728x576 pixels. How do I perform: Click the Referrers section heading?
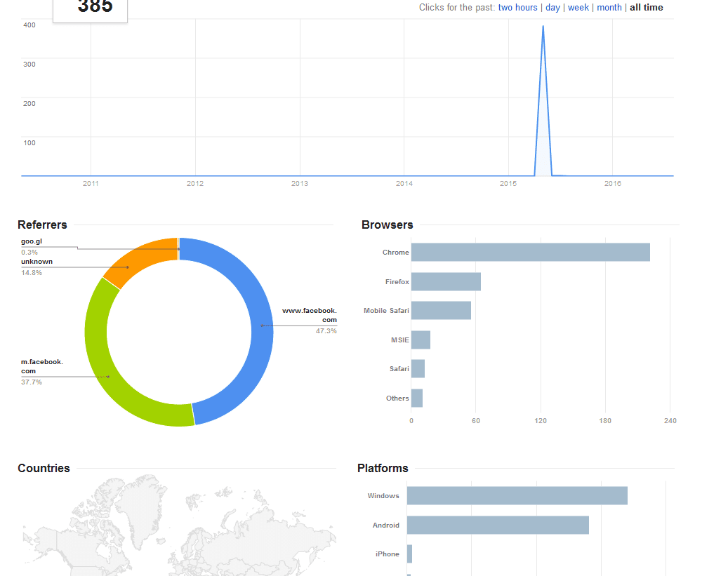[42, 225]
